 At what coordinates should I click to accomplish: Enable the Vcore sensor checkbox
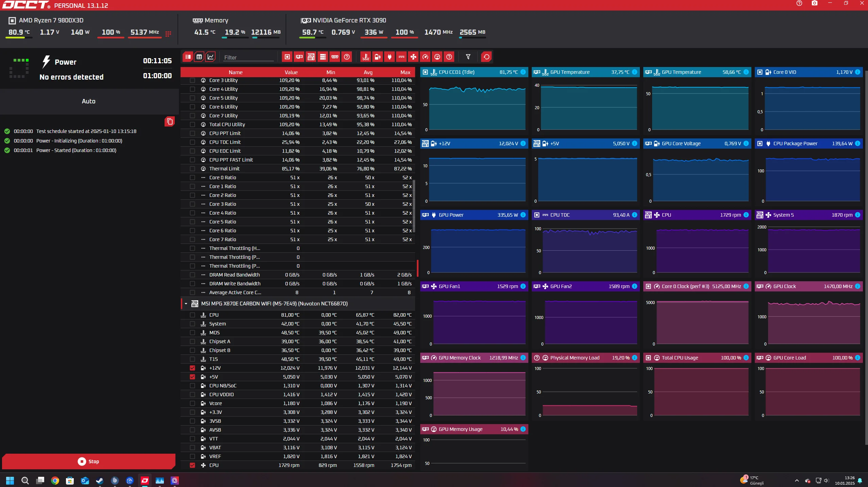(192, 403)
